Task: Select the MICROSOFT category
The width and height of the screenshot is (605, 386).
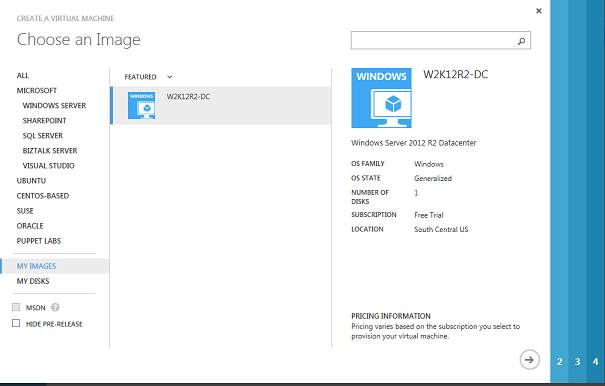Action: (x=37, y=91)
